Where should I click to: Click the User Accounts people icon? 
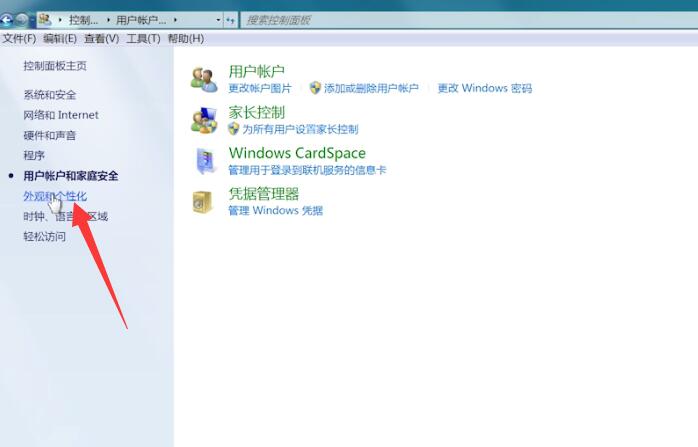tap(204, 79)
